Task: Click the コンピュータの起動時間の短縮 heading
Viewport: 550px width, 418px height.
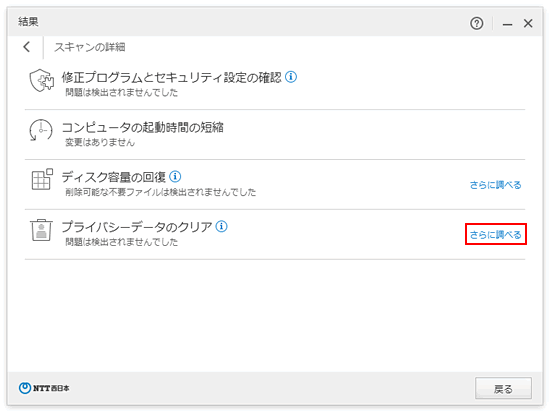Action: point(142,127)
